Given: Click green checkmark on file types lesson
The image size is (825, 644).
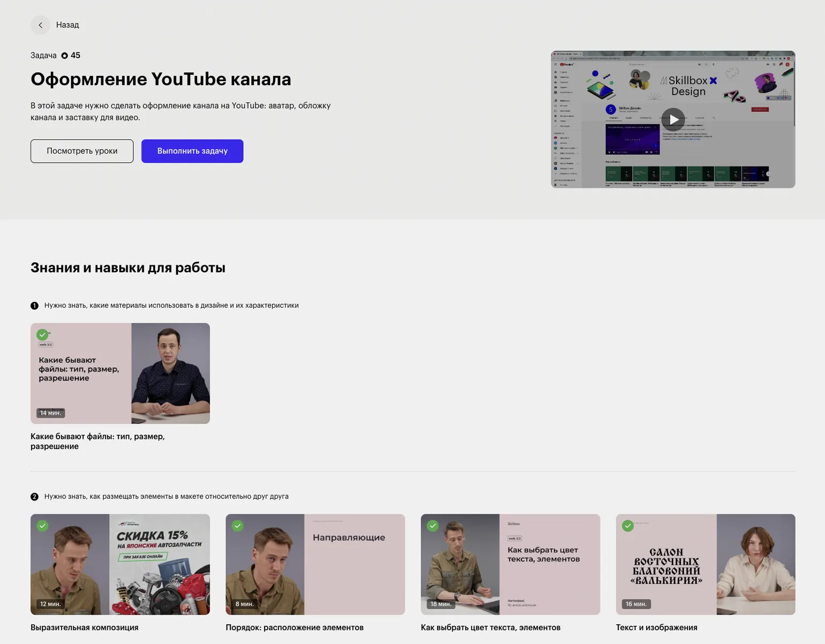Looking at the screenshot, I should click(42, 335).
